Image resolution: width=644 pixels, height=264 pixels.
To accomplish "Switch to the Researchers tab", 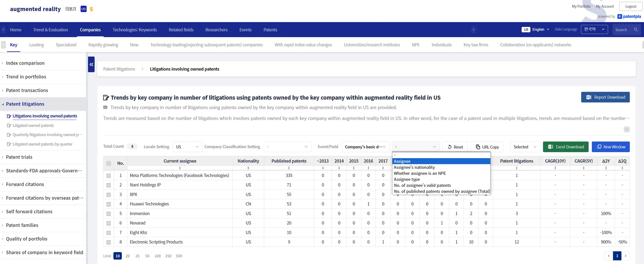I will pos(216,30).
